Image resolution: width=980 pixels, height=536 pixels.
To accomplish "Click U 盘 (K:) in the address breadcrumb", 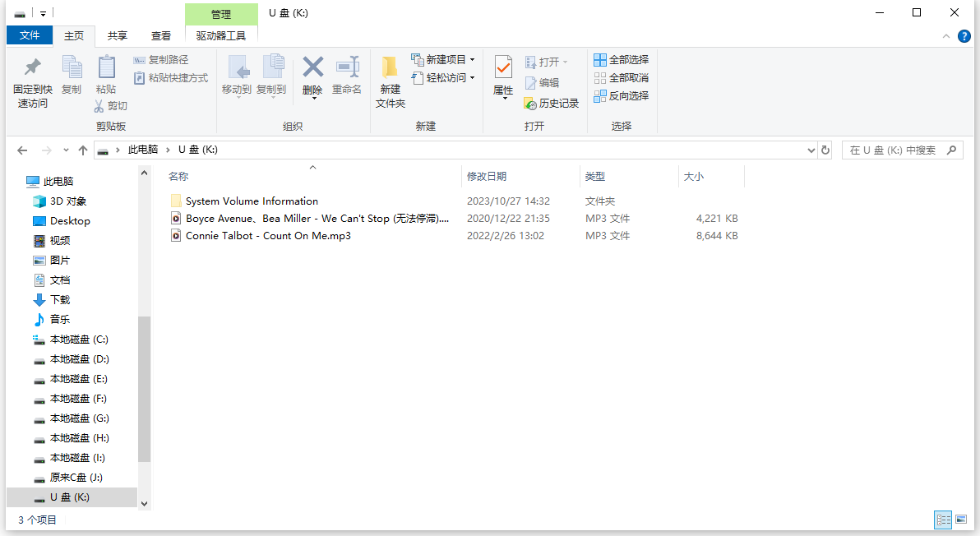I will [x=197, y=150].
